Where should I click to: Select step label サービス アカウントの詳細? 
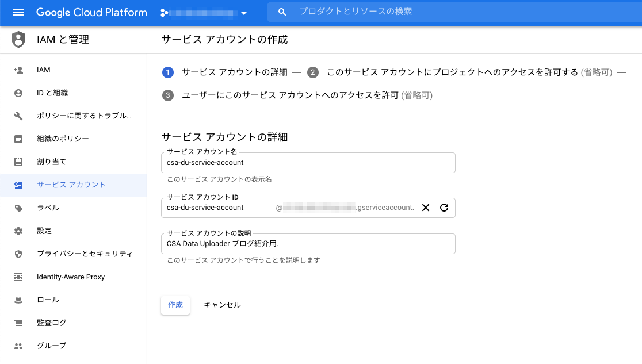pyautogui.click(x=235, y=72)
